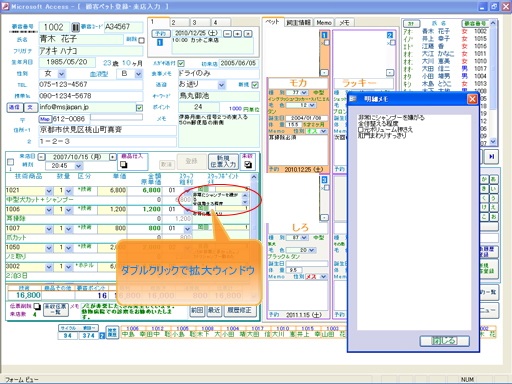The width and height of the screenshot is (512, 384).
Task: Click the last-record navigation arrow button
Action: click(x=492, y=157)
